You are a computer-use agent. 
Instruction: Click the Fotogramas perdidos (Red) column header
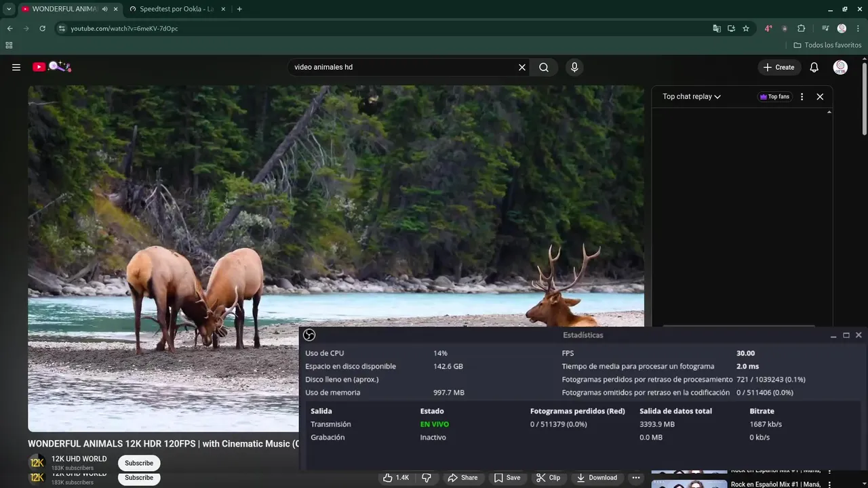coord(578,411)
